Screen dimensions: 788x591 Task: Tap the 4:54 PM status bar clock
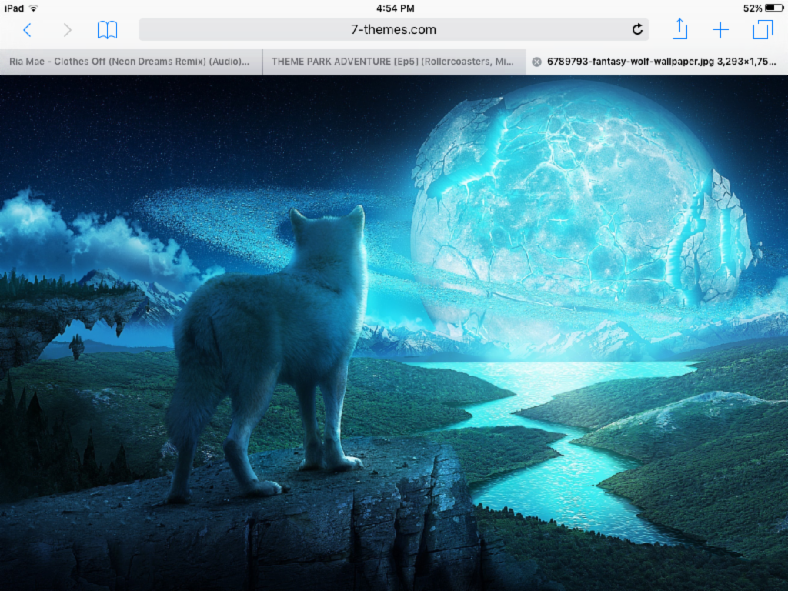395,8
